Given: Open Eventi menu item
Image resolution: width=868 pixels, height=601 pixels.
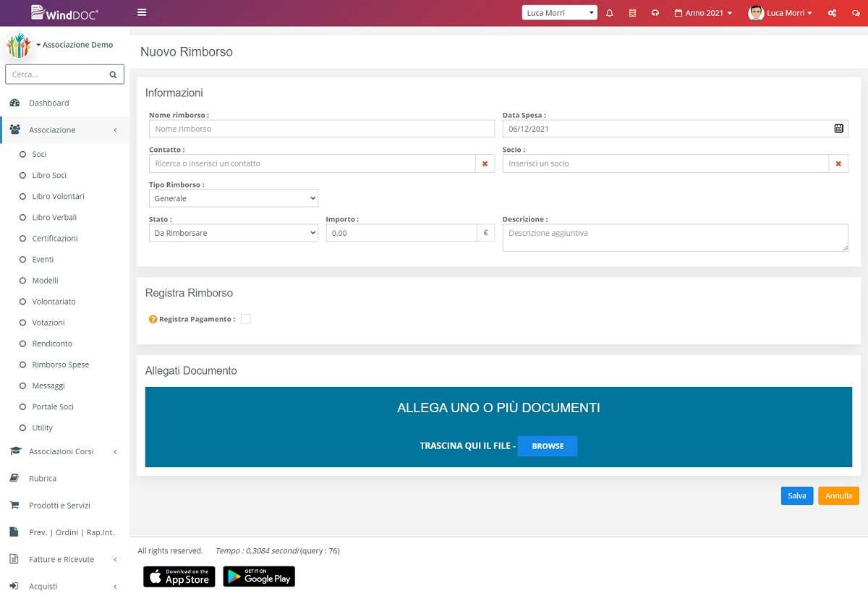Looking at the screenshot, I should click(43, 259).
